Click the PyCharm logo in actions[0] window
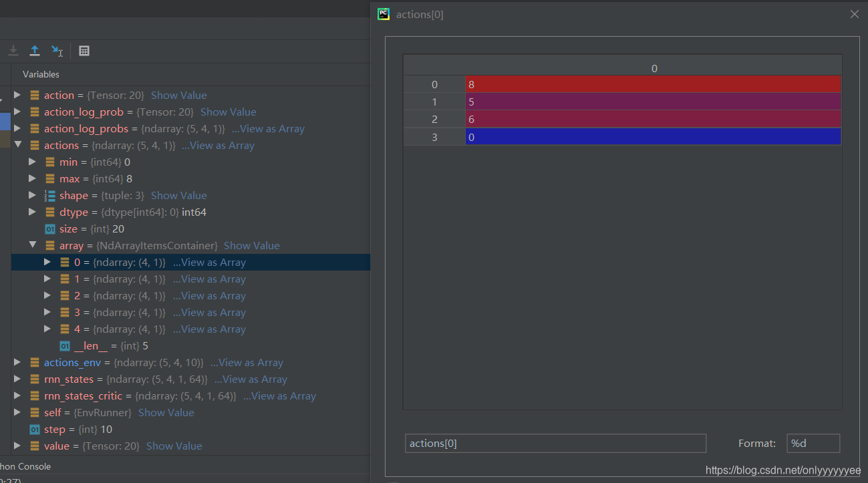Image resolution: width=868 pixels, height=483 pixels. [384, 14]
